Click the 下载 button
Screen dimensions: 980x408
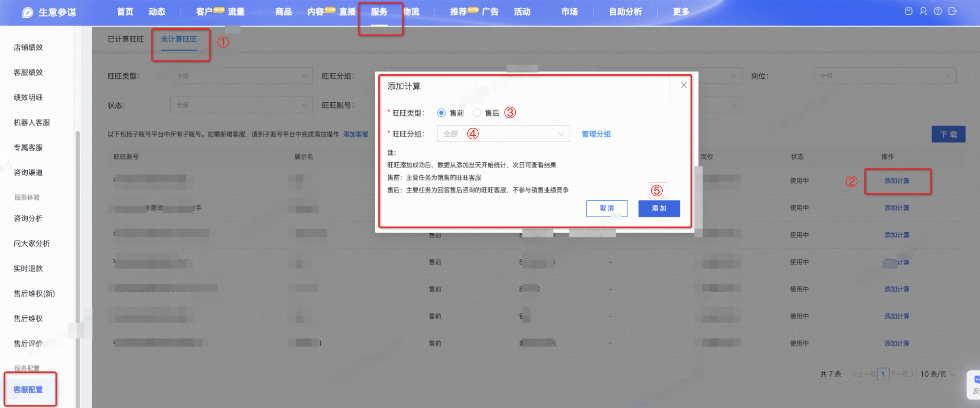pyautogui.click(x=948, y=134)
